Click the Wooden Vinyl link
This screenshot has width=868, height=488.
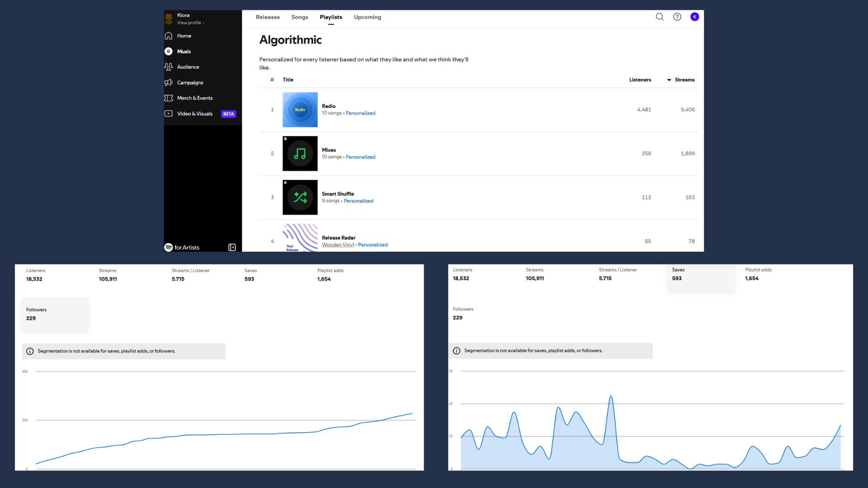point(338,245)
